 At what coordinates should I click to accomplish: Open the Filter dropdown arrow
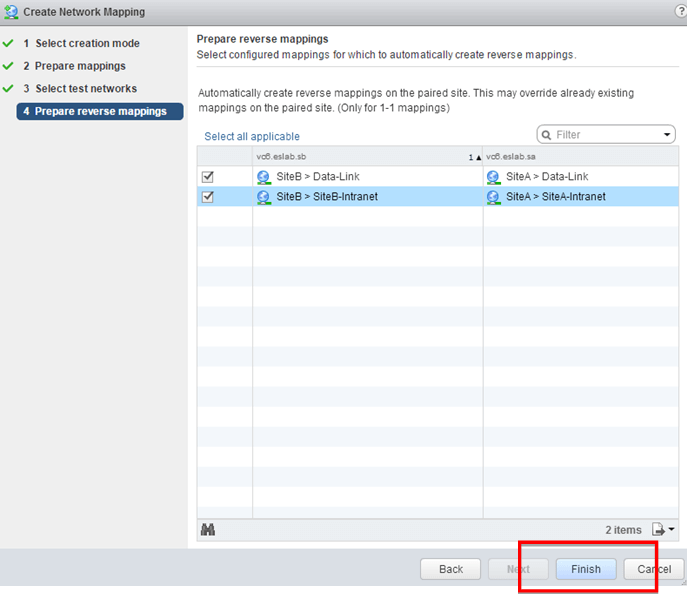pos(667,135)
